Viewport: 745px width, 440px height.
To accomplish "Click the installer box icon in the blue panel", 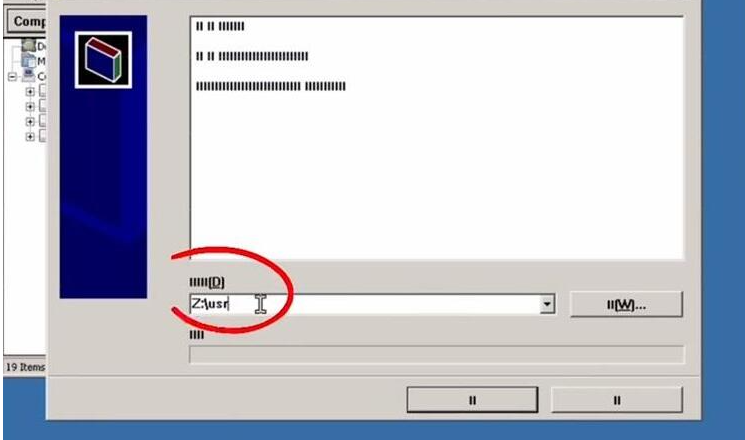I will (103, 60).
